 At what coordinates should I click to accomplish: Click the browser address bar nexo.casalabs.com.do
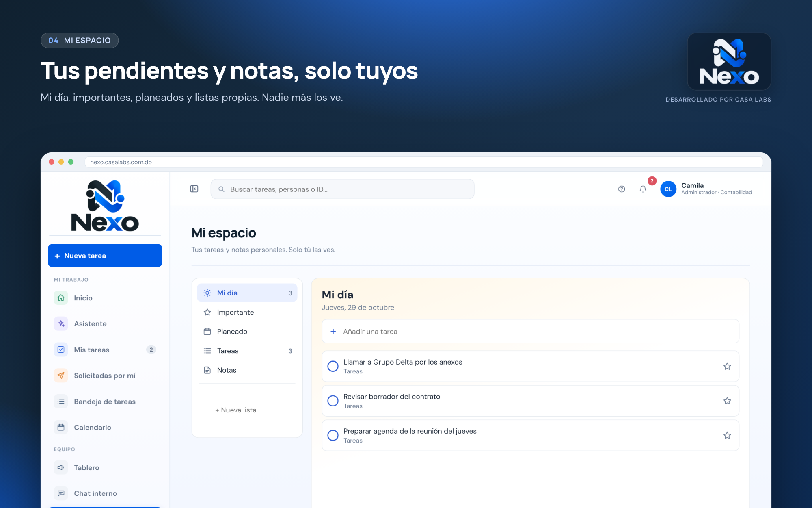[x=424, y=162]
